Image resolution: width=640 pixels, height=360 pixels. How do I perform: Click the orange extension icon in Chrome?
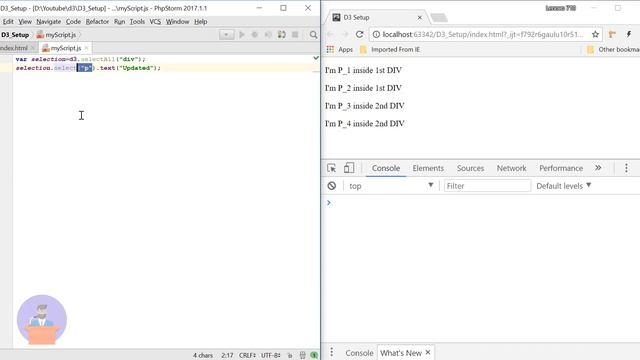[612, 34]
